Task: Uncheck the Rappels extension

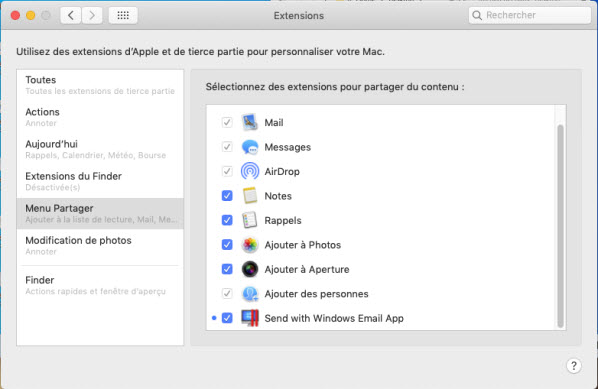Action: (x=227, y=220)
